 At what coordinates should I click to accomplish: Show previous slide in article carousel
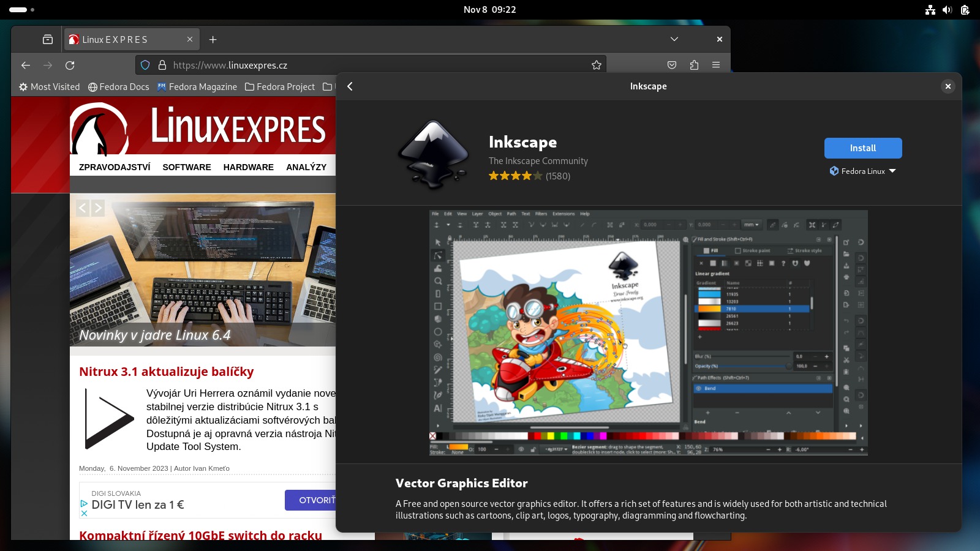pos(83,208)
